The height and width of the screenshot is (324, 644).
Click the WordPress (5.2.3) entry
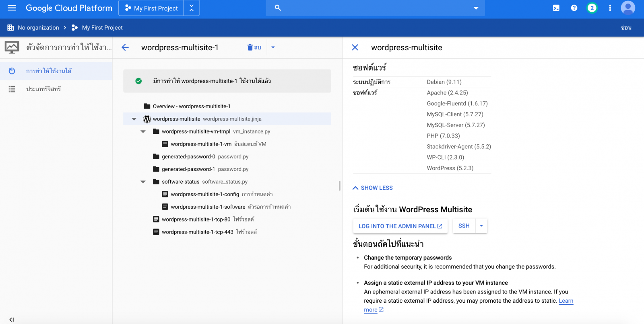pyautogui.click(x=450, y=168)
